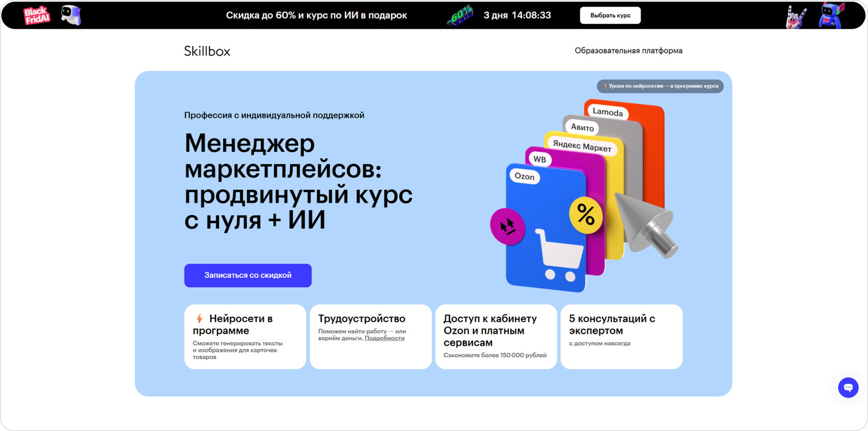This screenshot has width=868, height=431.
Task: Click the silver megaphone cone graphic
Action: coord(646,225)
